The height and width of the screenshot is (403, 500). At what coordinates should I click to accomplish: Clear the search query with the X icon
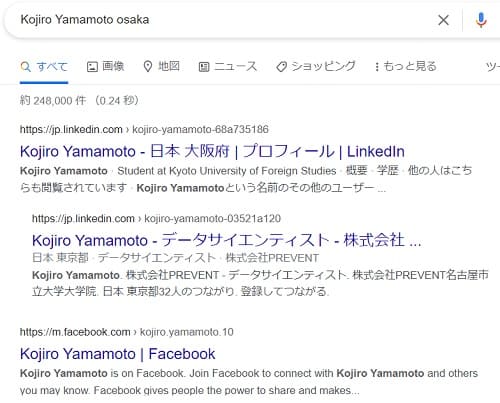point(443,20)
